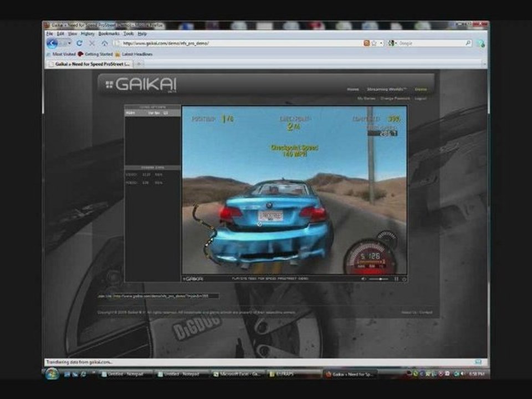Open the My Games link
Screen dimensions: 532x399
[x=366, y=99]
